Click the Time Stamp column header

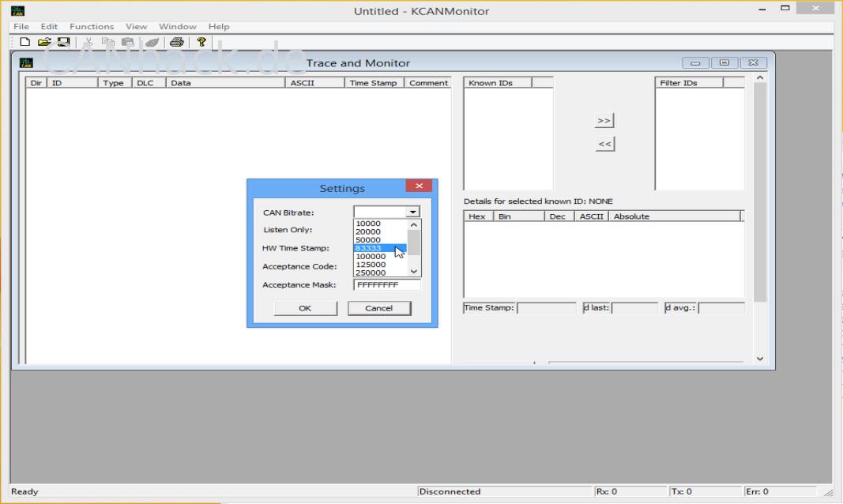(x=374, y=83)
